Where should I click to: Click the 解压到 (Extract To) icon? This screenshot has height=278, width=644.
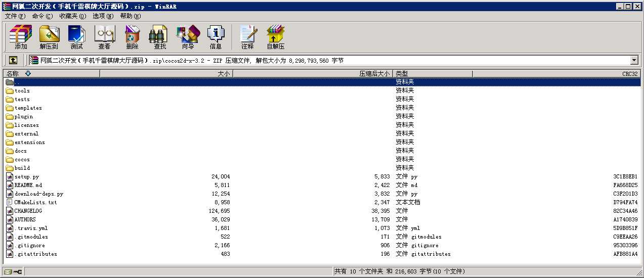point(49,37)
